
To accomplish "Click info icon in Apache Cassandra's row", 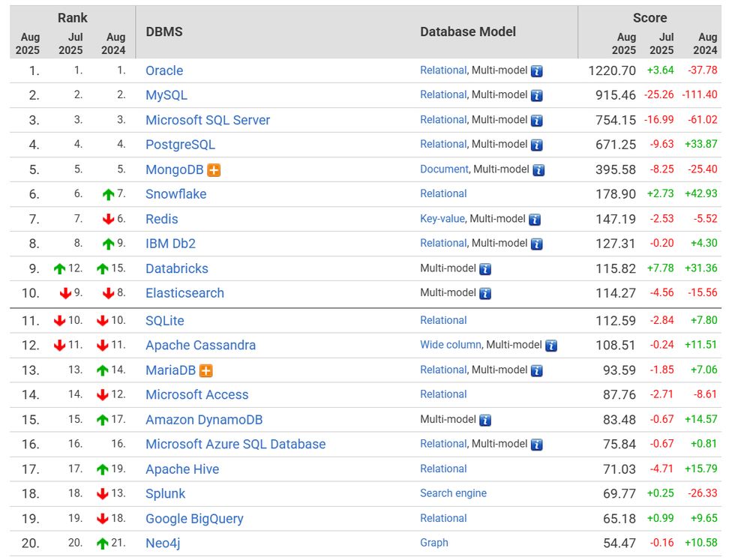I will pos(551,346).
